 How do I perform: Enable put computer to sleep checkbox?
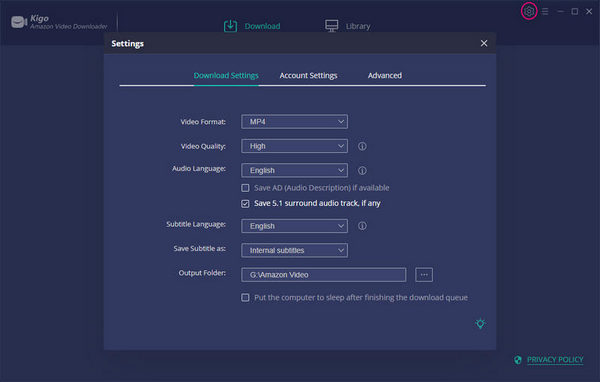click(245, 297)
